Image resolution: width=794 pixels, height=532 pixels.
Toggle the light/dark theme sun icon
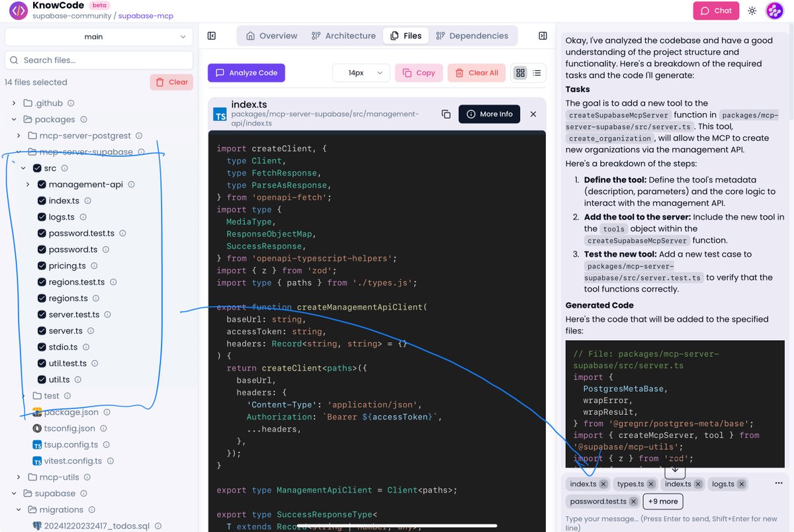(x=752, y=11)
